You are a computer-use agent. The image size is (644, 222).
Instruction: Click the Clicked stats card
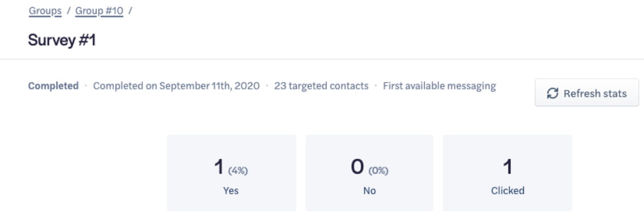507,173
